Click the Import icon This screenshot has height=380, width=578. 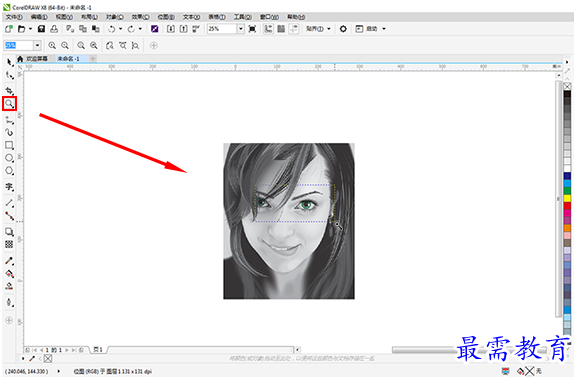click(x=171, y=29)
